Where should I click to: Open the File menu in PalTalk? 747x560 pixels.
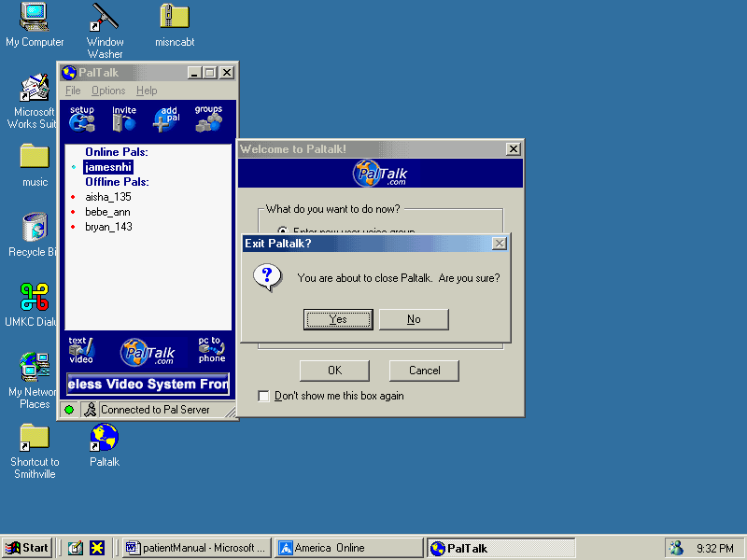tap(73, 91)
